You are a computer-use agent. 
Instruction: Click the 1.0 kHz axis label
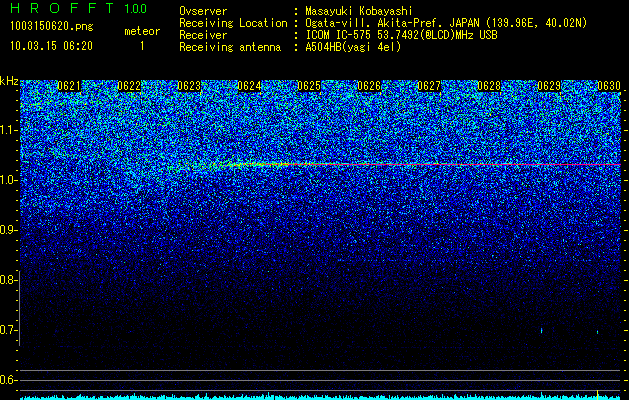point(8,180)
